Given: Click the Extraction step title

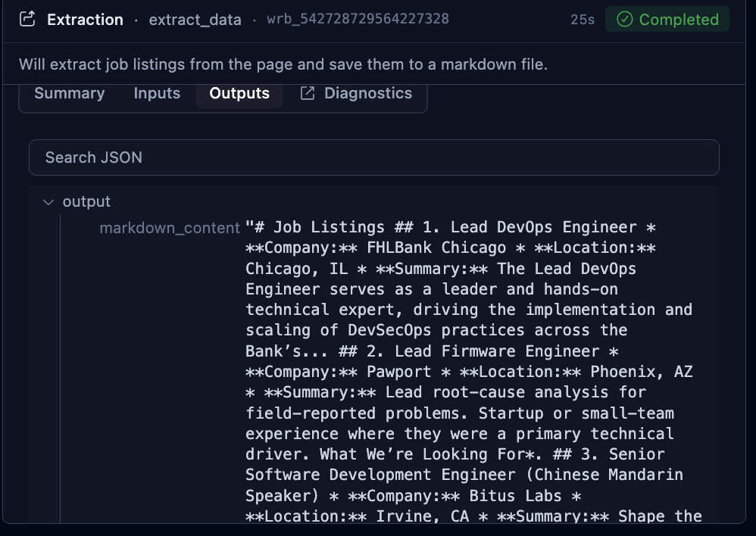Looking at the screenshot, I should tap(85, 19).
